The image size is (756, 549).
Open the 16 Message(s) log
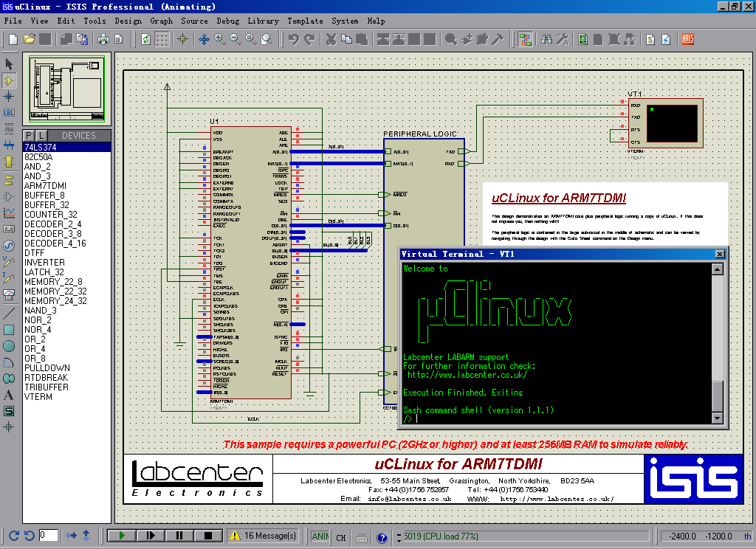[x=264, y=536]
